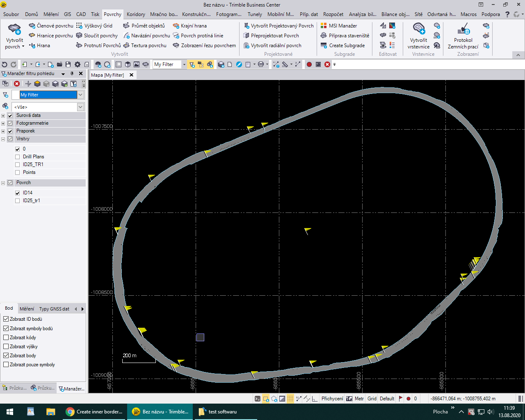The height and width of the screenshot is (420, 525).
Task: Open Textura povrchu tool
Action: click(x=148, y=46)
